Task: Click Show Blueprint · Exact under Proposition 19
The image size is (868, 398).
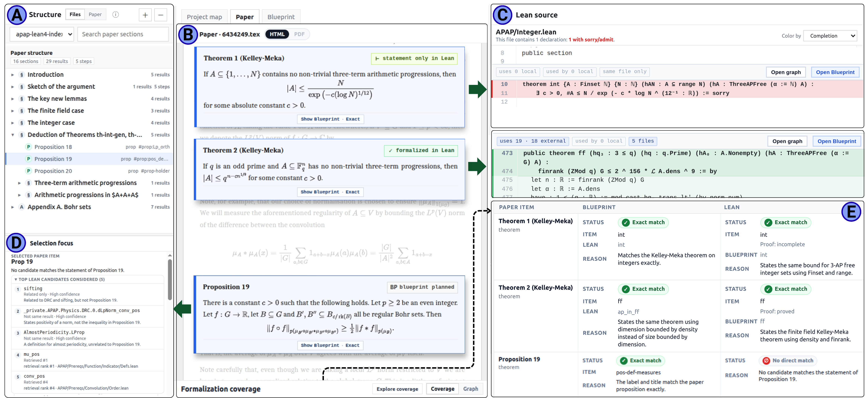Action: [x=330, y=345]
